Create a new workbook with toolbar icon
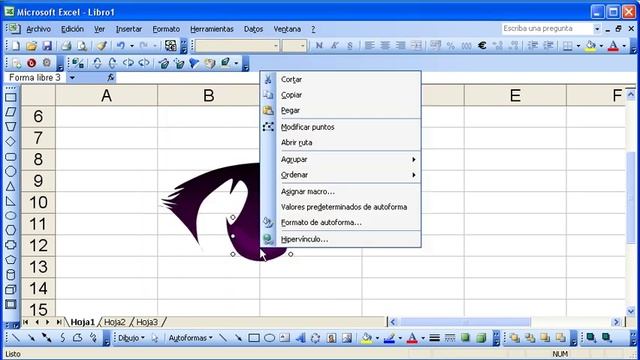 (x=16, y=46)
